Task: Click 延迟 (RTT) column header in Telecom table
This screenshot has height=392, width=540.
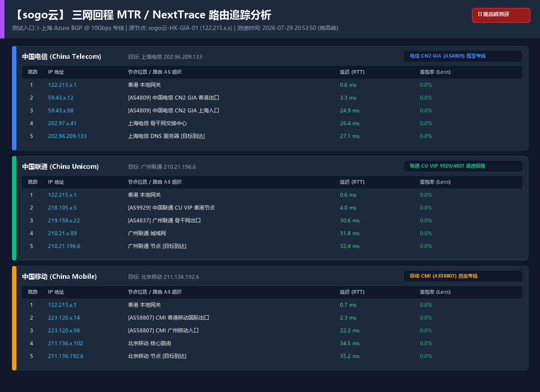Action: click(x=352, y=72)
